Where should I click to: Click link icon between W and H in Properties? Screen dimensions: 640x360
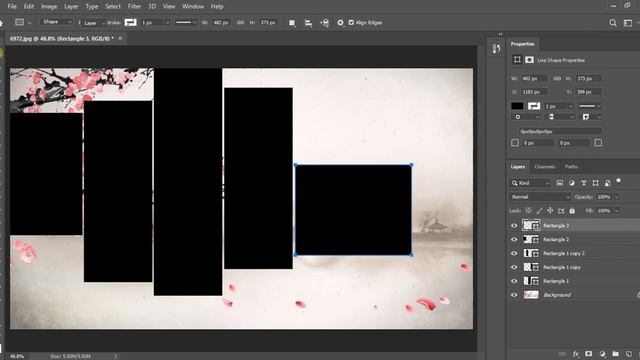click(557, 78)
